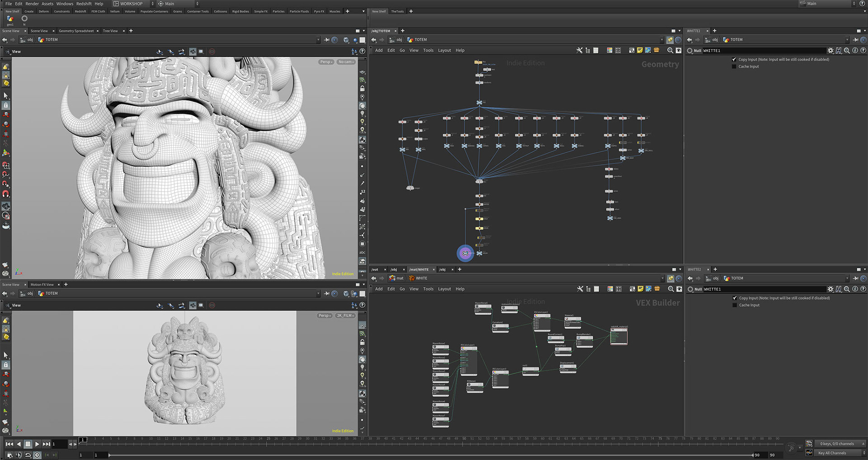Toggle audio icon in playbar options

point(19,455)
